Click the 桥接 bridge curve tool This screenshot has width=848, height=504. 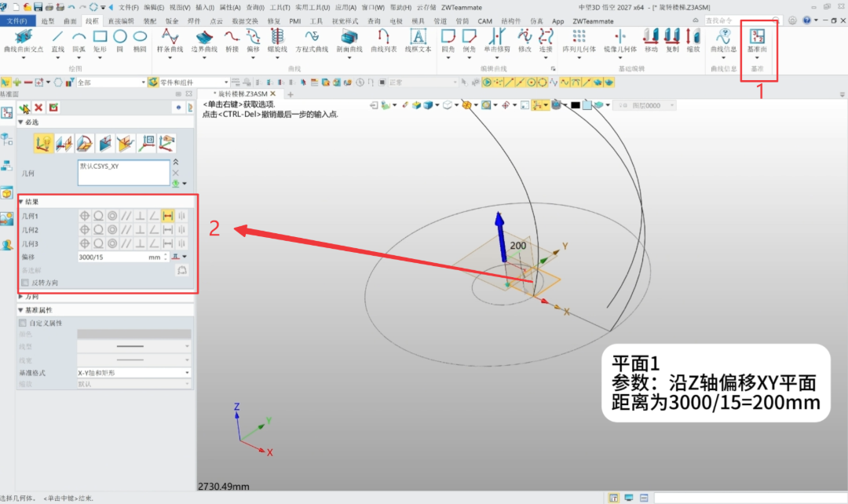[x=232, y=42]
